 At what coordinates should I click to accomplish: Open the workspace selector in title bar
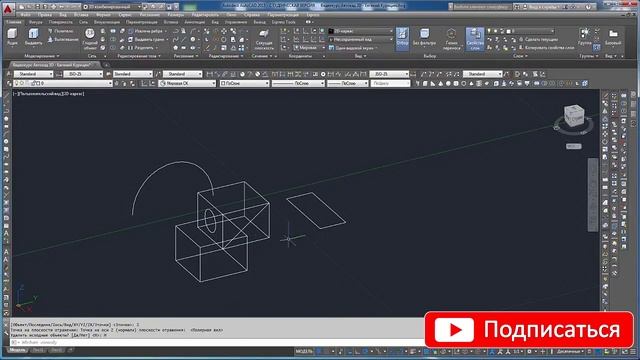pyautogui.click(x=113, y=7)
